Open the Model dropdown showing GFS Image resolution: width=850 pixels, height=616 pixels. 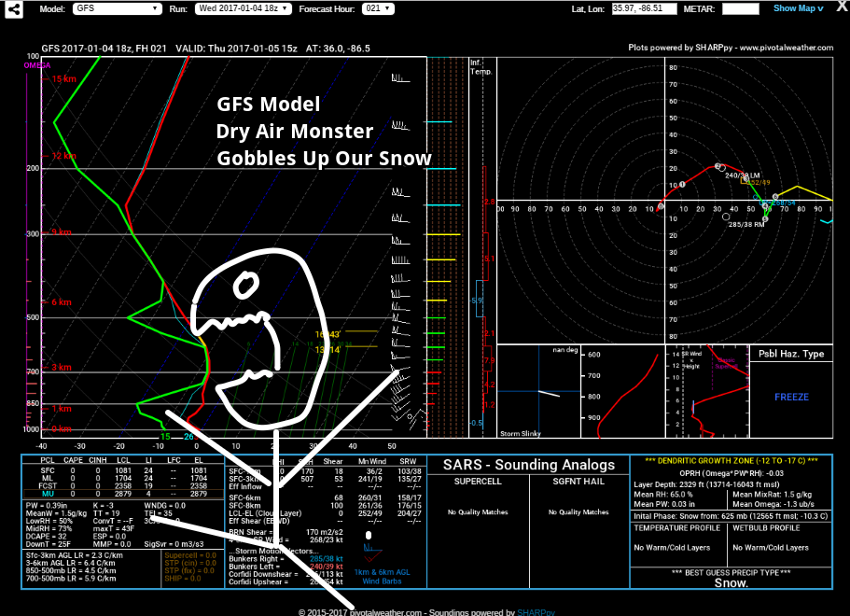[117, 8]
